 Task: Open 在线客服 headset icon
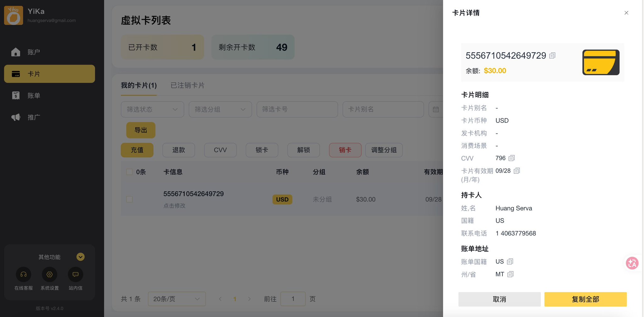[23, 275]
